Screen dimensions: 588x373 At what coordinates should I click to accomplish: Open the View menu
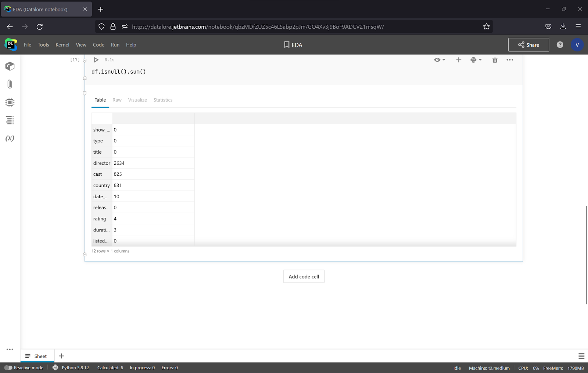click(81, 45)
